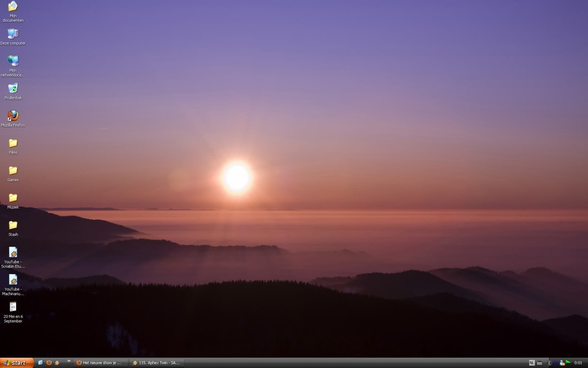Open the Mijn documenten desktop icon
Screen dimensions: 588x368
[13, 7]
